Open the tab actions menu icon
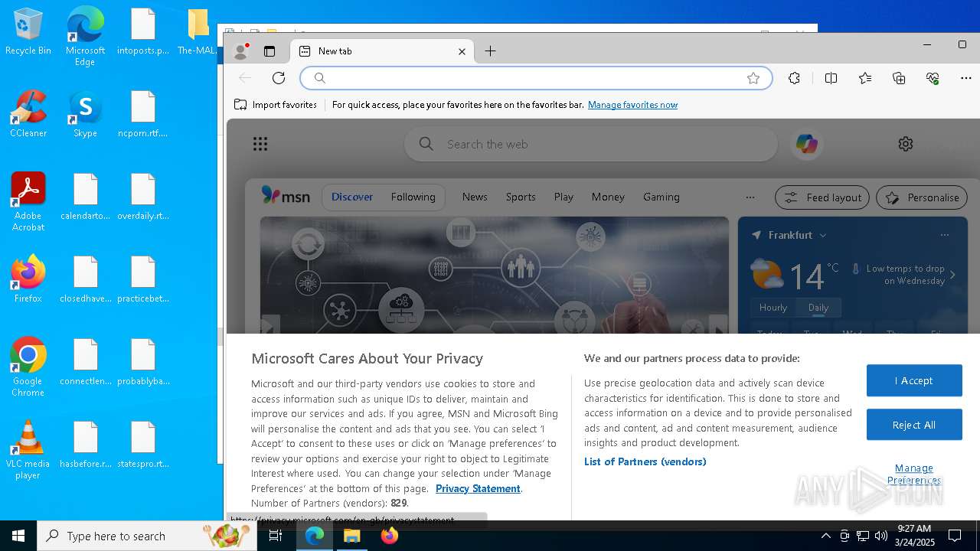This screenshot has width=980, height=551. point(269,51)
